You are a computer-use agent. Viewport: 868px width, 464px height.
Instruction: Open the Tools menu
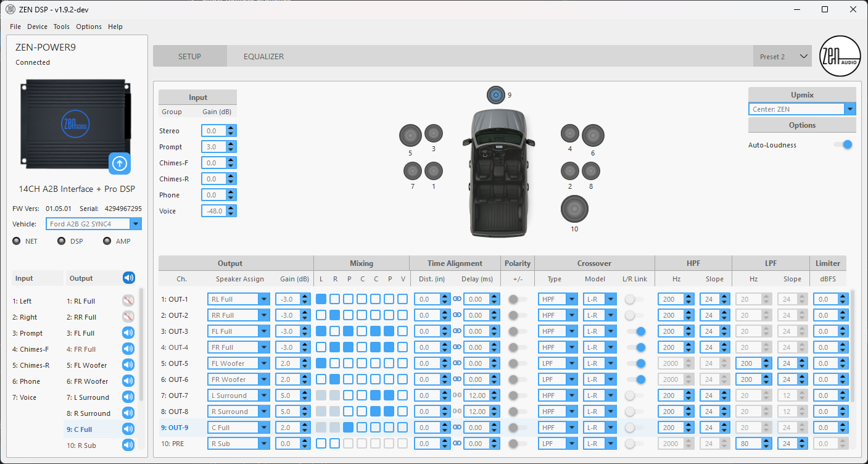61,27
